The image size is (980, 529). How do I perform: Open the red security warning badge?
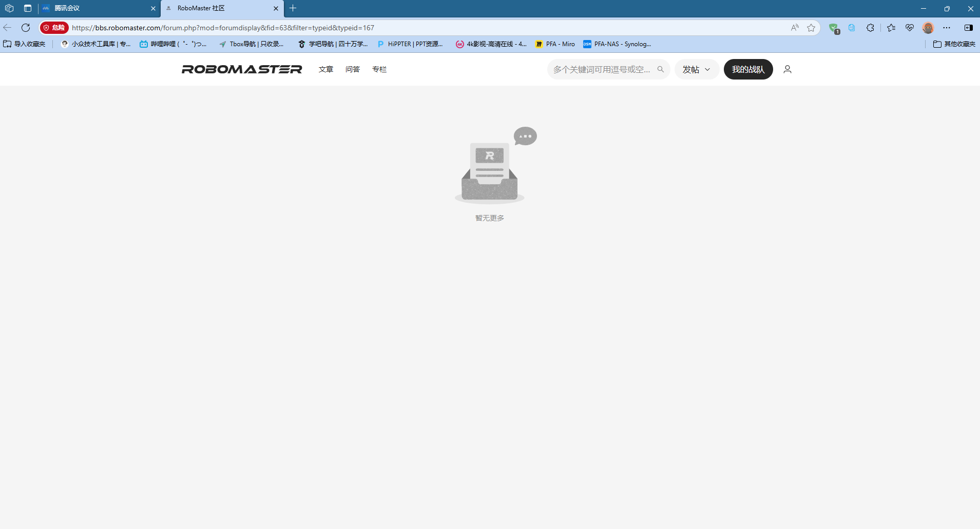pyautogui.click(x=54, y=28)
